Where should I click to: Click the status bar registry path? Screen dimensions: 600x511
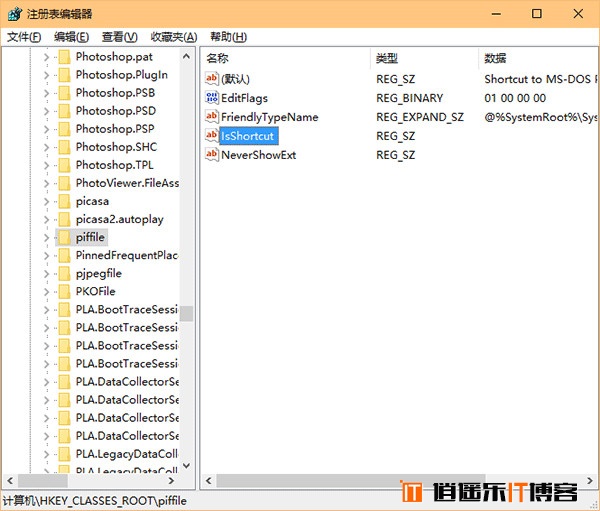(x=95, y=501)
